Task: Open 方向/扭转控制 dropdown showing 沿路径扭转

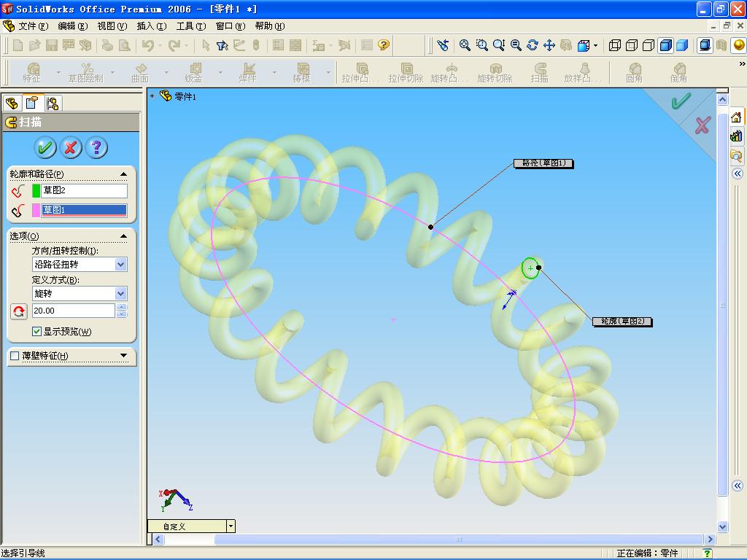Action: click(x=121, y=264)
